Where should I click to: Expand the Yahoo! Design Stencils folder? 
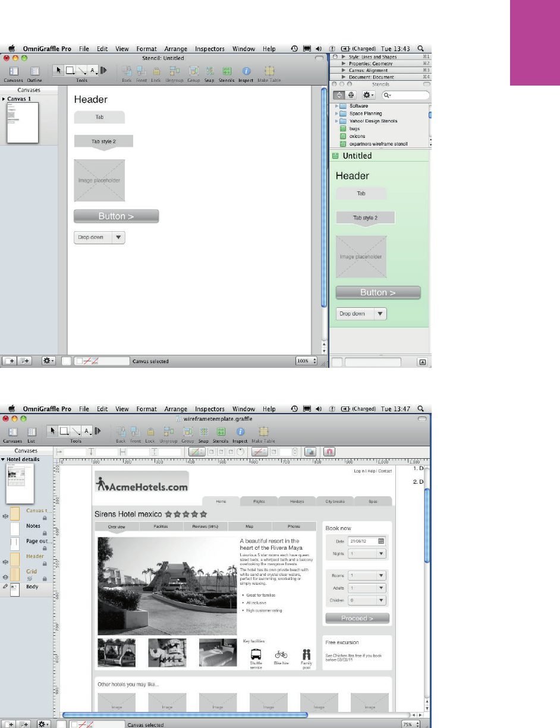(337, 121)
